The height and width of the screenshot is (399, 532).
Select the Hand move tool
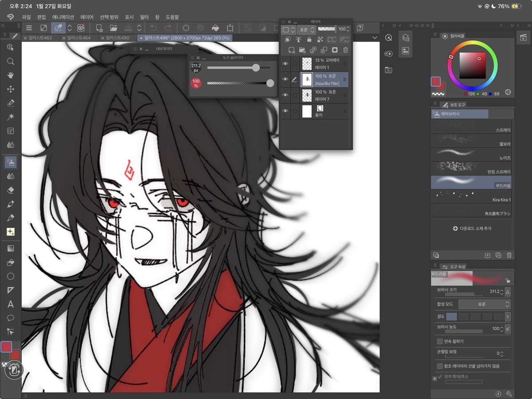click(11, 75)
